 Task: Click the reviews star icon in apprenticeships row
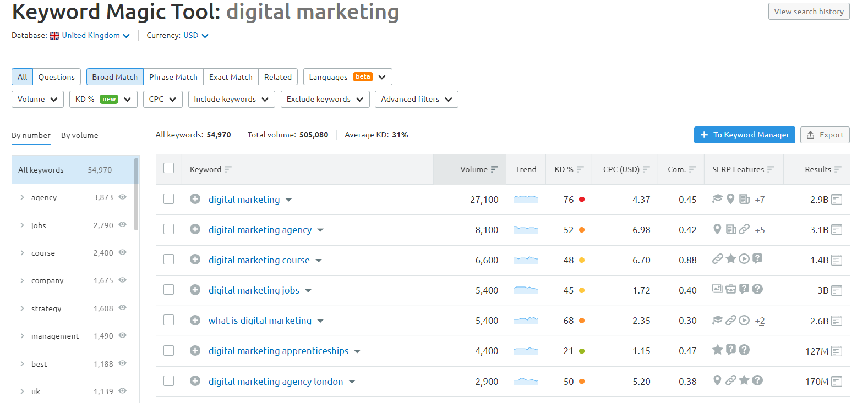(x=718, y=349)
